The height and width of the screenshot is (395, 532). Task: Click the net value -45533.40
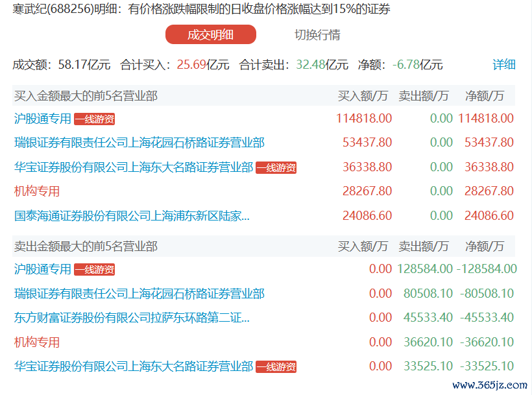click(x=487, y=317)
